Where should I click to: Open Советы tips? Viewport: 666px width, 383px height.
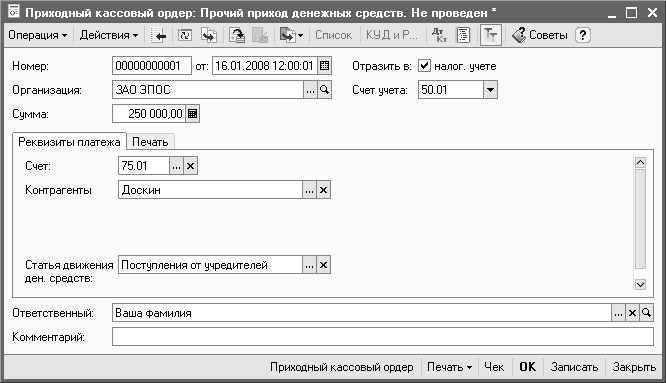[540, 35]
